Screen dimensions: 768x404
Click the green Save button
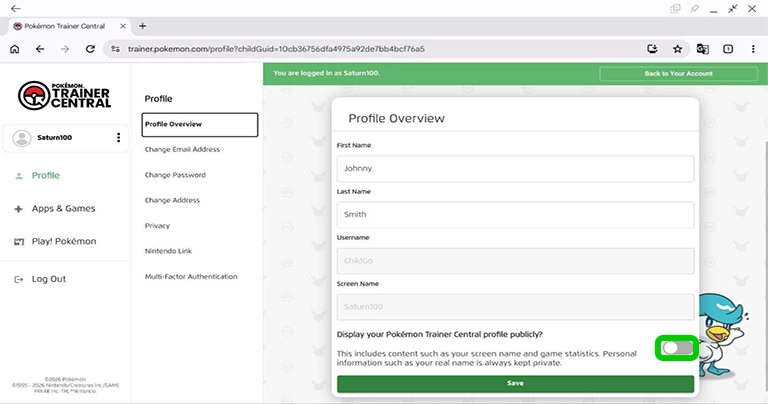point(515,383)
